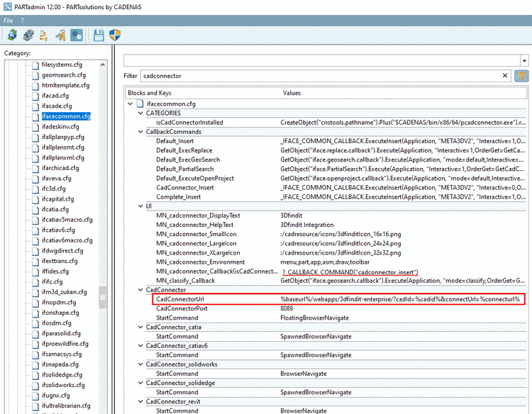532x414 pixels.
Task: Open the ? help menu
Action: [23, 21]
